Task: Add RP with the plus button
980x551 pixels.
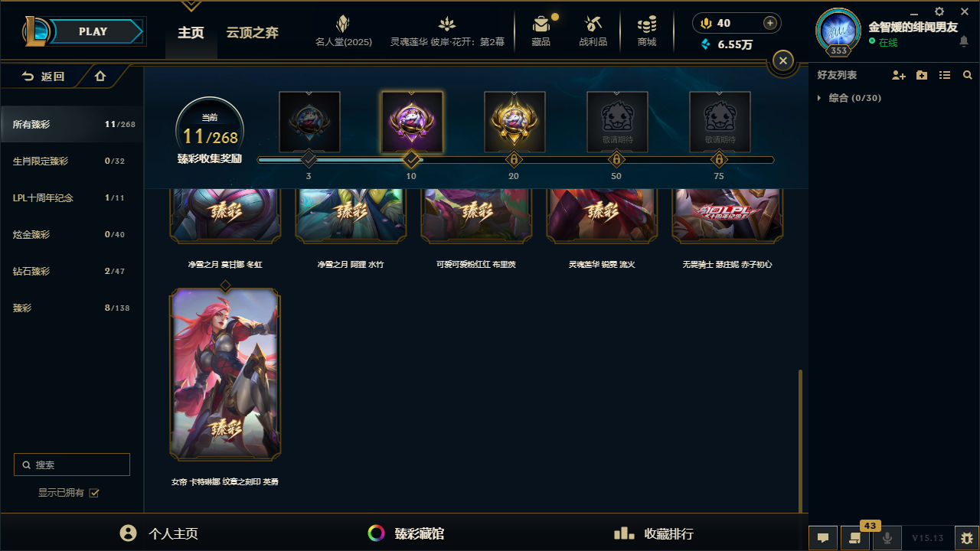Action: 770,23
